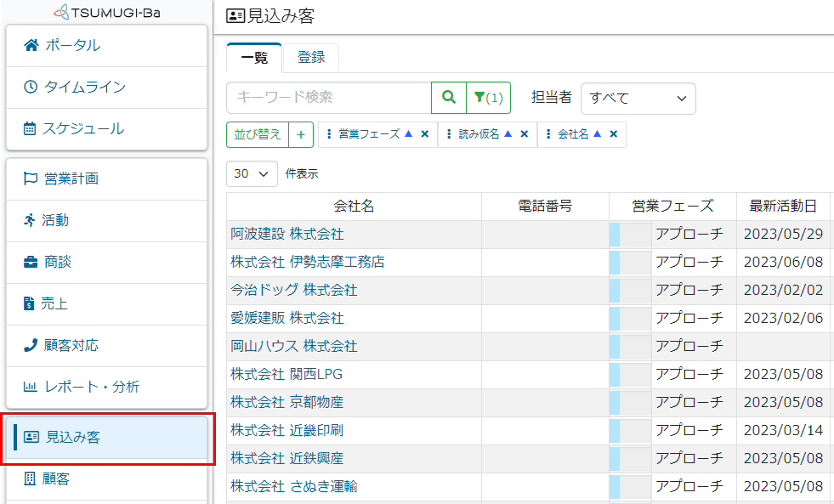Switch to the 登録 tab
This screenshot has width=834, height=504.
click(311, 58)
